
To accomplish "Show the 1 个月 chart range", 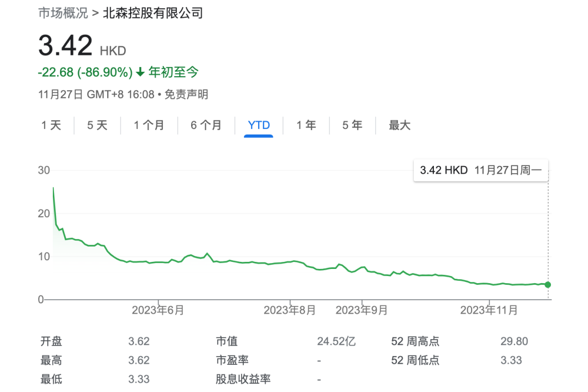I will (x=149, y=126).
